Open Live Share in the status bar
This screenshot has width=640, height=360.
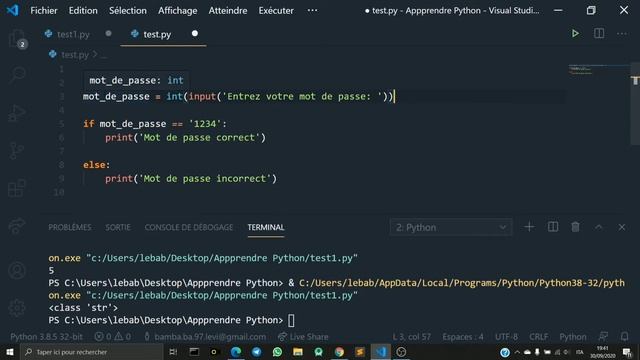(303, 336)
